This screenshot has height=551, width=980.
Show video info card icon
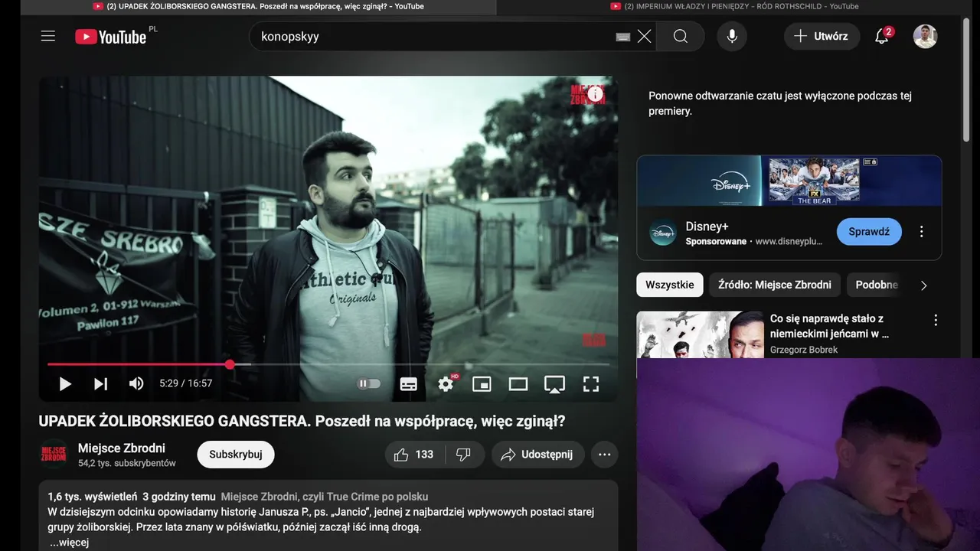(x=595, y=94)
